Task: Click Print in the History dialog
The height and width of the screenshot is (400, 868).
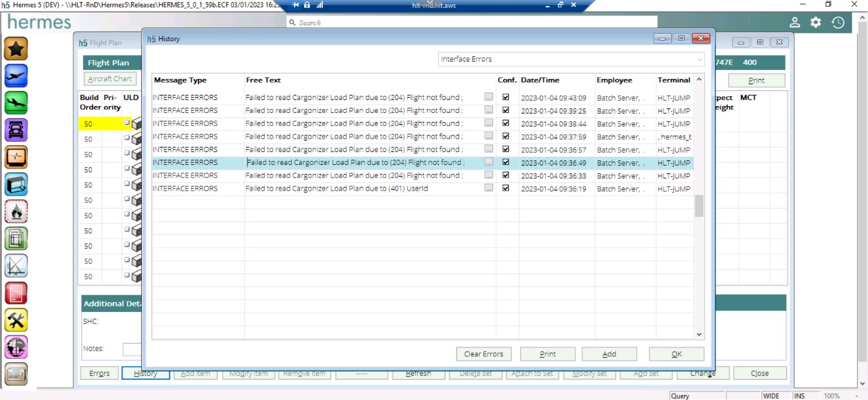Action: 547,354
